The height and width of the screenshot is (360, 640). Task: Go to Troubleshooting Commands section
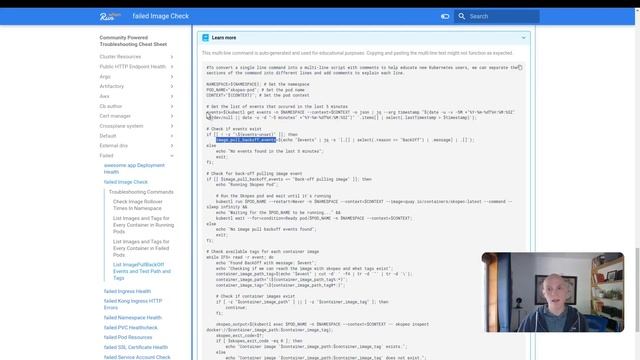[x=141, y=192]
